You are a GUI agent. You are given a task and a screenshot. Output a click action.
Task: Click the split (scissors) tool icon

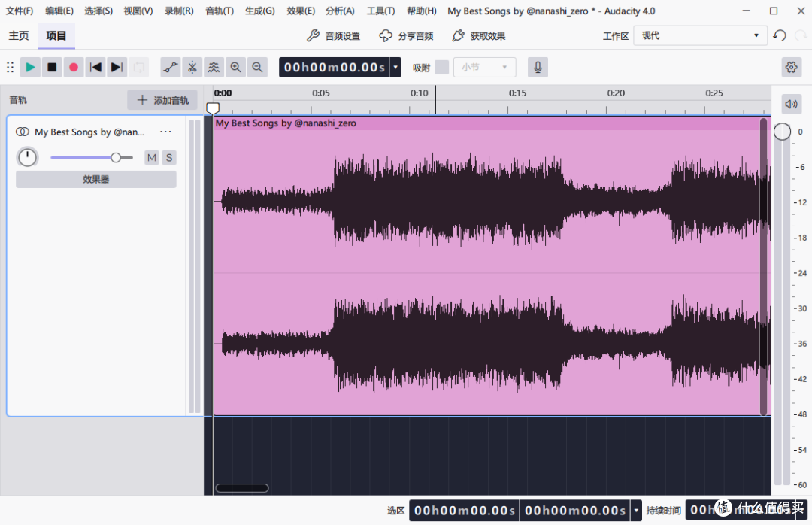click(x=192, y=68)
